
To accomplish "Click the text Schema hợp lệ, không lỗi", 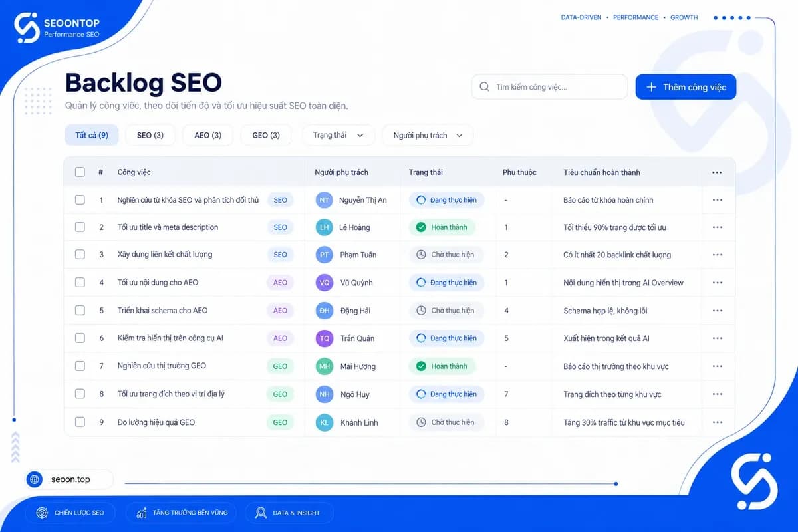I will (x=605, y=311).
